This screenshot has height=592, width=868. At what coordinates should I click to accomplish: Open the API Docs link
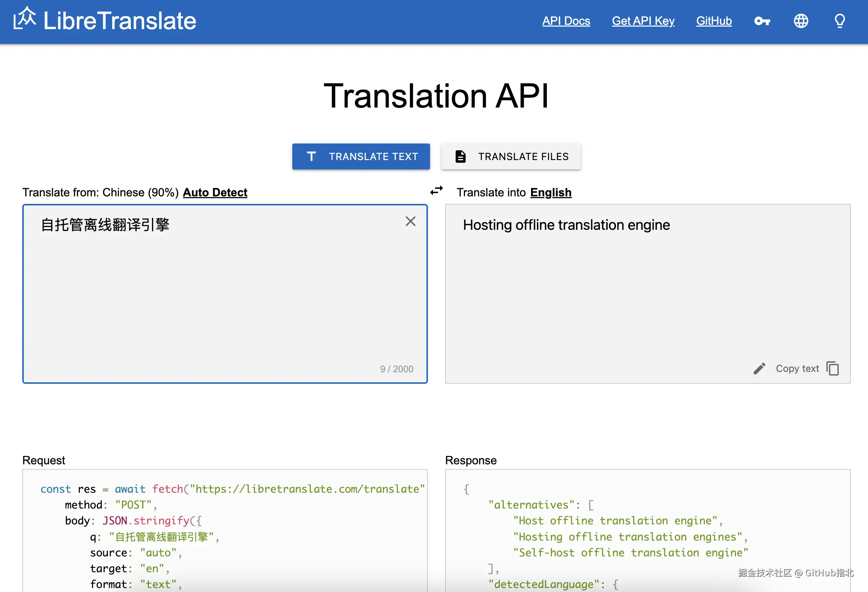coord(566,21)
